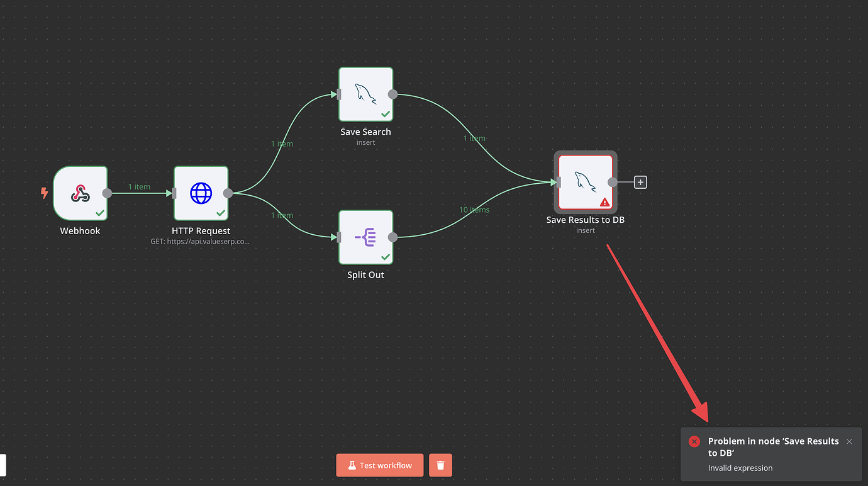868x486 pixels.
Task: Click the plus button after Save Results to DB
Action: point(640,182)
